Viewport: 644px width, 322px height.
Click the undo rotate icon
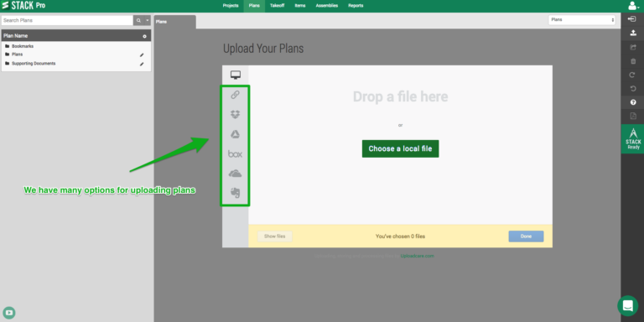coord(633,89)
